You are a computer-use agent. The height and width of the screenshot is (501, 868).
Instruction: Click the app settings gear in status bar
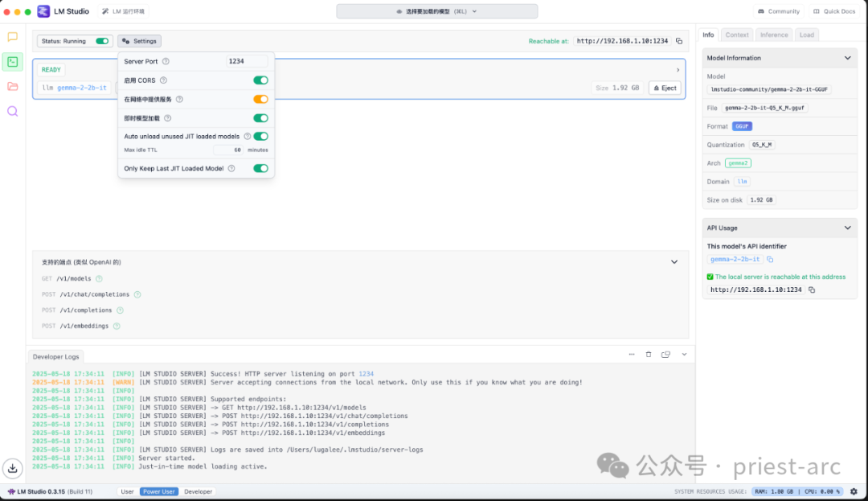(x=857, y=491)
